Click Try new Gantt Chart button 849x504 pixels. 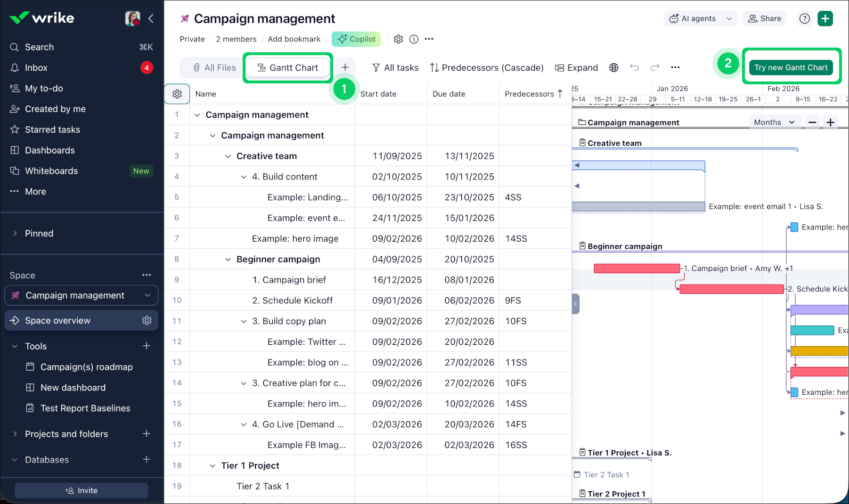coord(791,67)
